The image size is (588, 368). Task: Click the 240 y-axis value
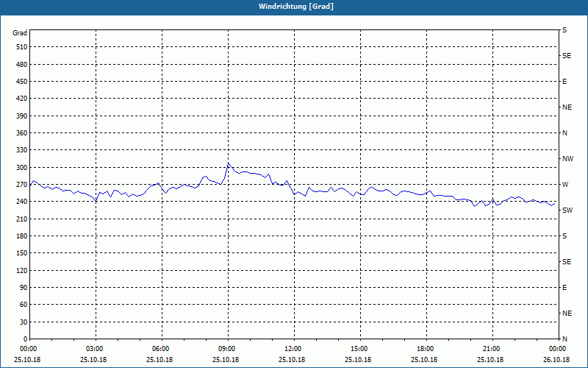[x=21, y=202]
